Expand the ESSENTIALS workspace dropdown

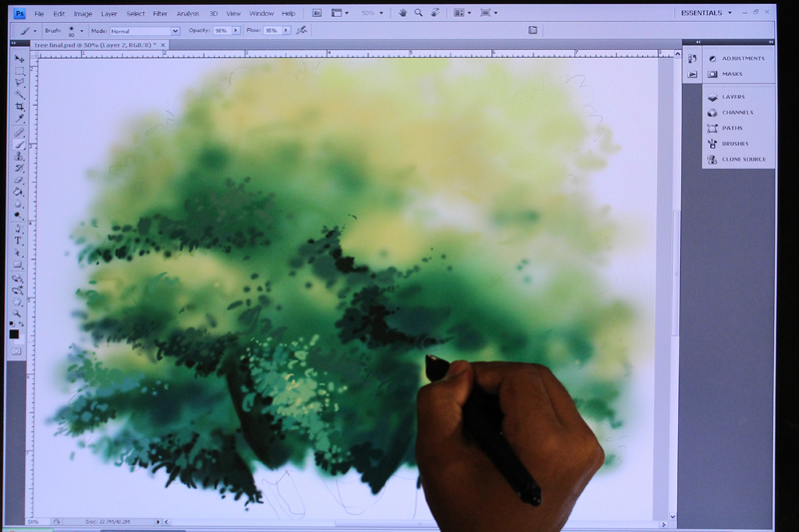click(706, 13)
